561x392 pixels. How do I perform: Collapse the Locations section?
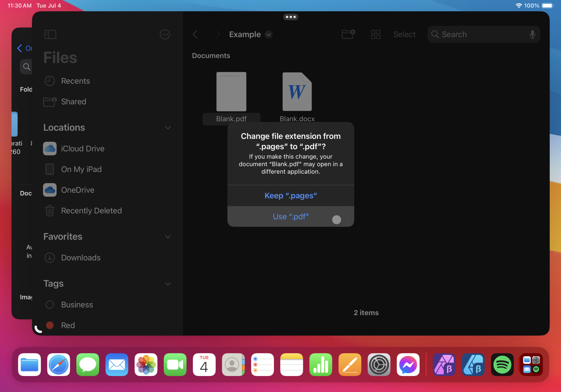point(168,128)
